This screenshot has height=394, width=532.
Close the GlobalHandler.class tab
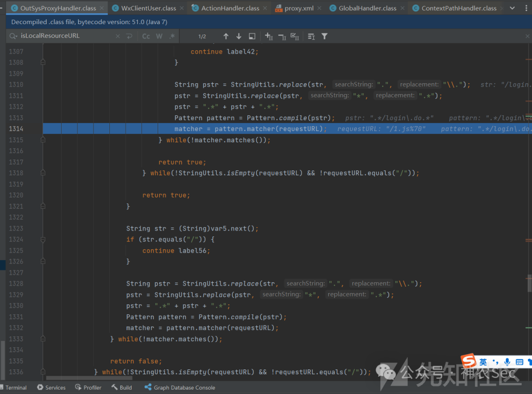402,8
